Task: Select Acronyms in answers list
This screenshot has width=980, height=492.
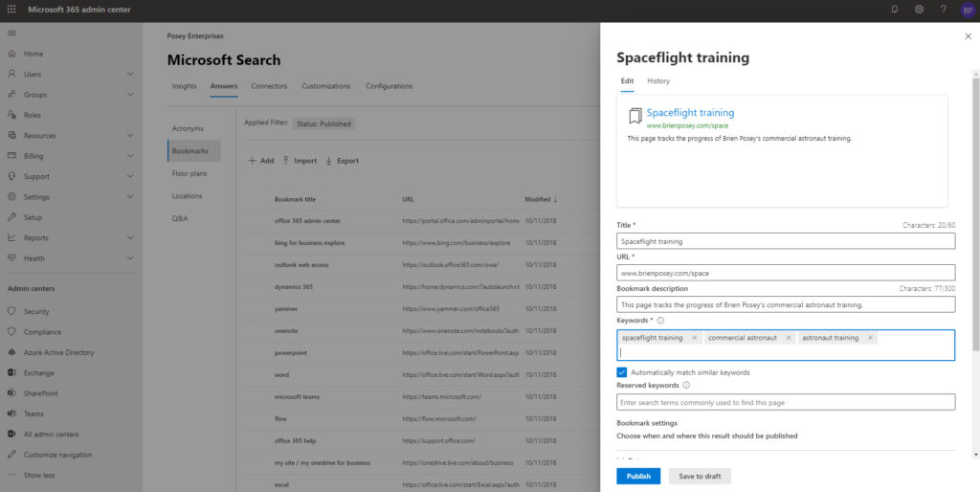Action: pos(188,129)
